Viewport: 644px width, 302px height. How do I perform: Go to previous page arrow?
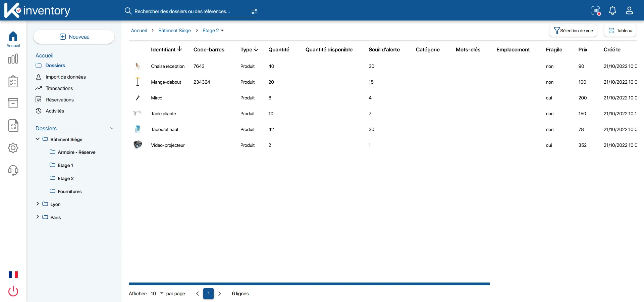[x=198, y=294]
